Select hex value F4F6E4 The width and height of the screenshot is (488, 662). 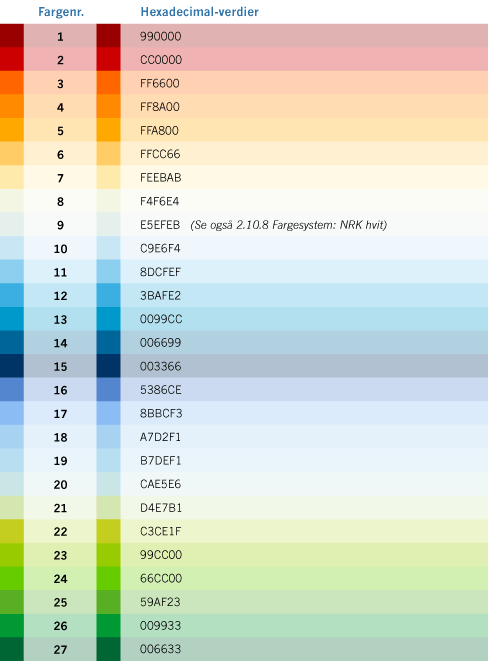159,201
